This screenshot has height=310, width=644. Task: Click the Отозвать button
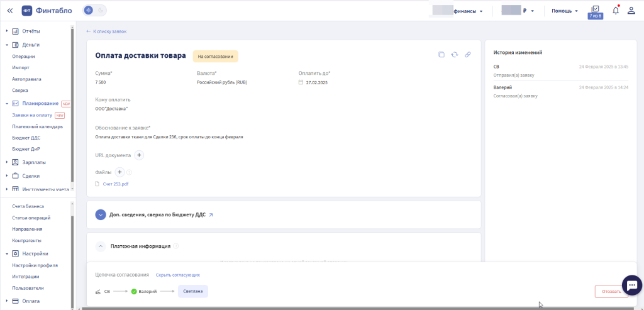611,292
